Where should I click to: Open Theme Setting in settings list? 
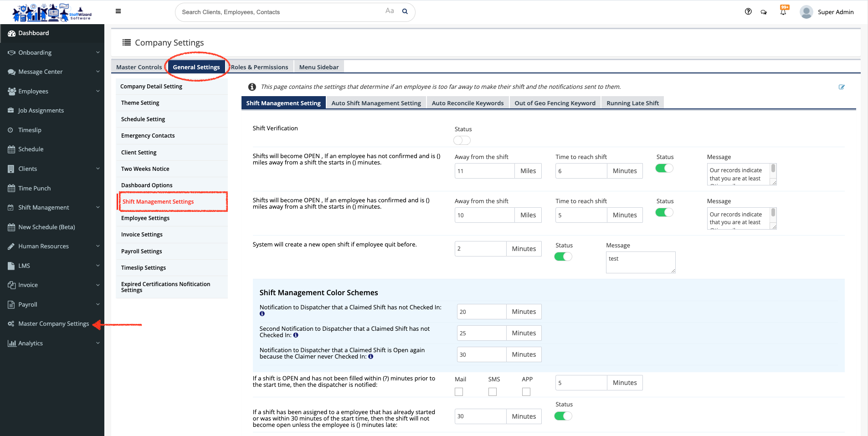[x=172, y=103]
